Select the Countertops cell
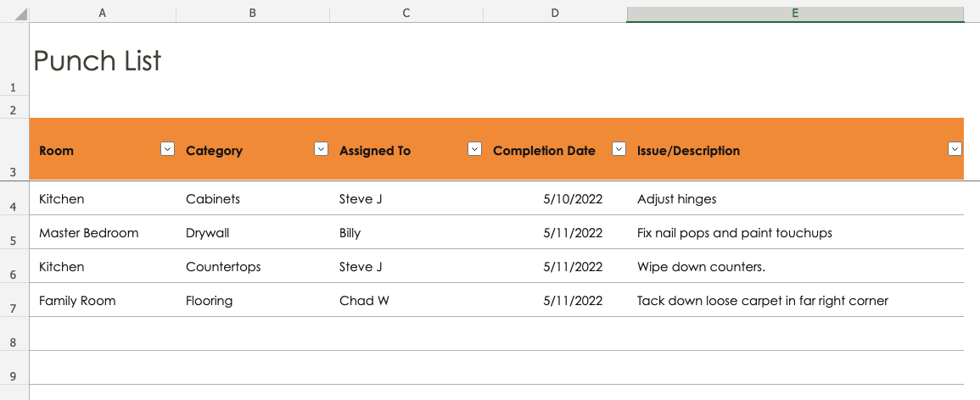980x400 pixels. (253, 266)
